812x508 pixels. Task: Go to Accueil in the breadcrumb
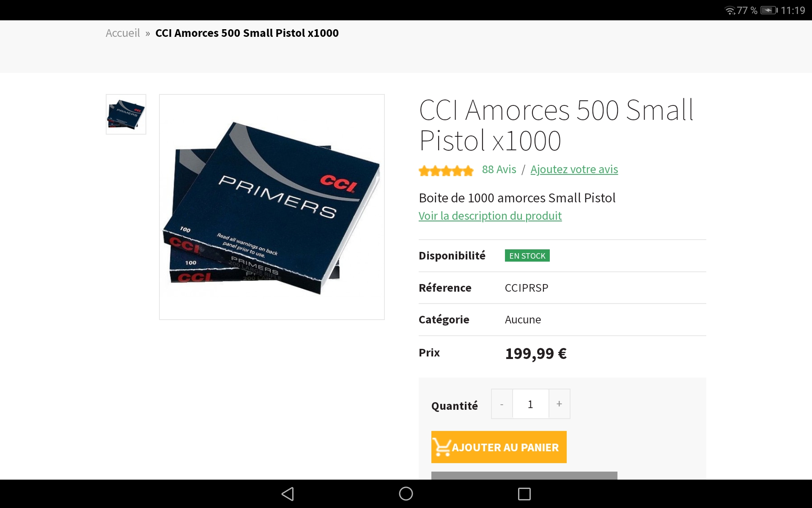tap(123, 33)
